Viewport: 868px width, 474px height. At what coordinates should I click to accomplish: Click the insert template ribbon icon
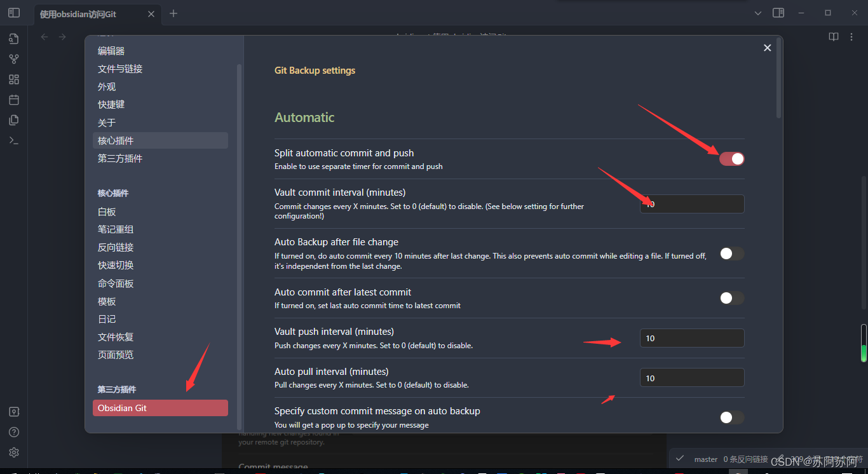(14, 120)
